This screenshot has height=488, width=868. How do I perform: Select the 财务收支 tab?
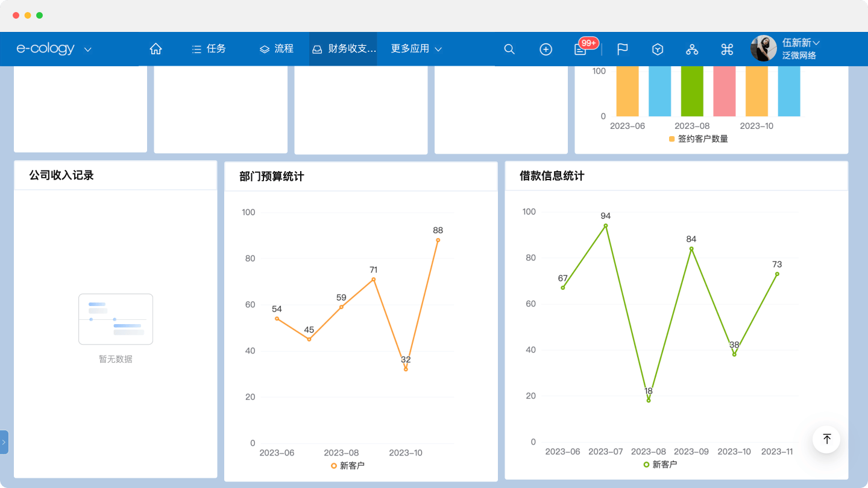pos(344,49)
